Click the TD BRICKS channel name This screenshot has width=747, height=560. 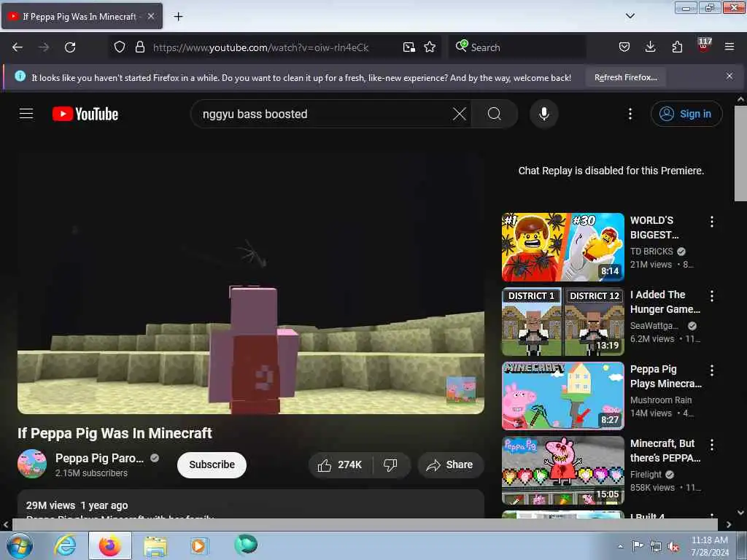click(x=651, y=252)
